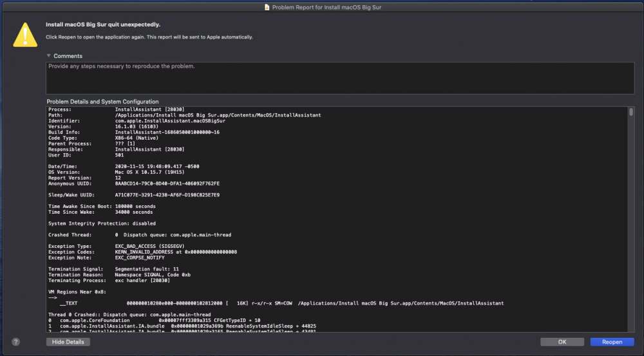Screen dimensions: 644x356
Task: Click exception note 'EXC_CORPSE_NOTIFY'
Action: 140,258
